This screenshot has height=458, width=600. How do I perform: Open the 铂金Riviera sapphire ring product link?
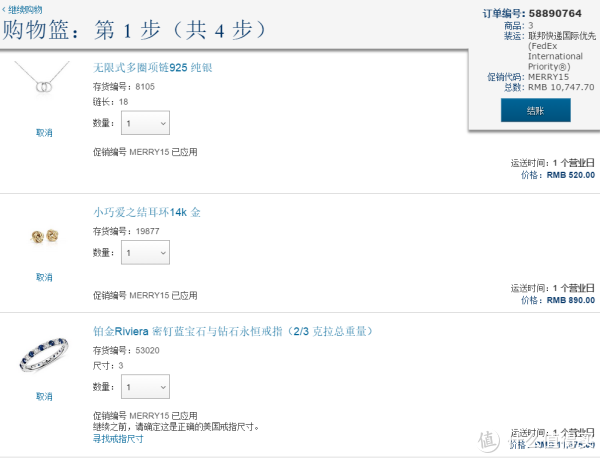coord(233,331)
